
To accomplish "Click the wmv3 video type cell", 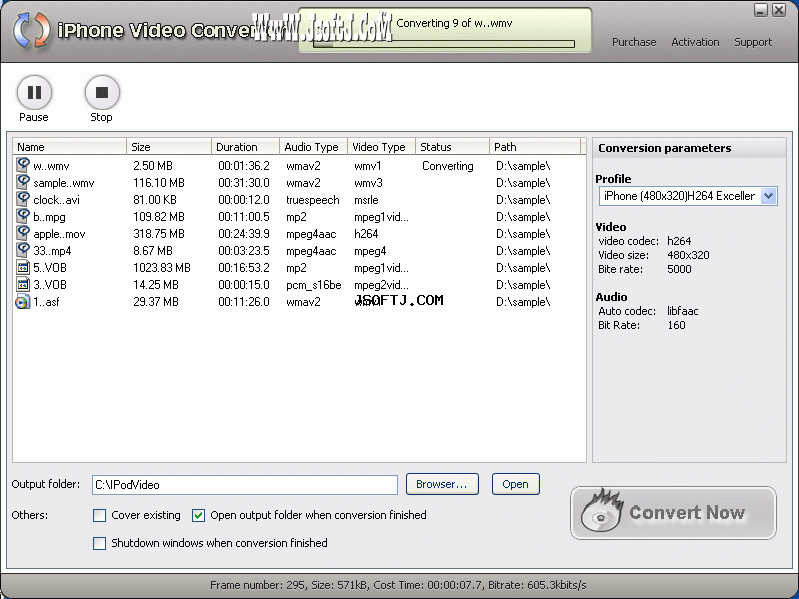I will click(368, 183).
